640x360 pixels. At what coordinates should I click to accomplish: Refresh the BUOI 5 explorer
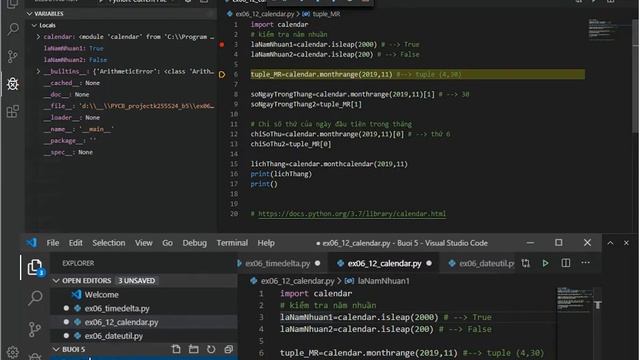211,349
